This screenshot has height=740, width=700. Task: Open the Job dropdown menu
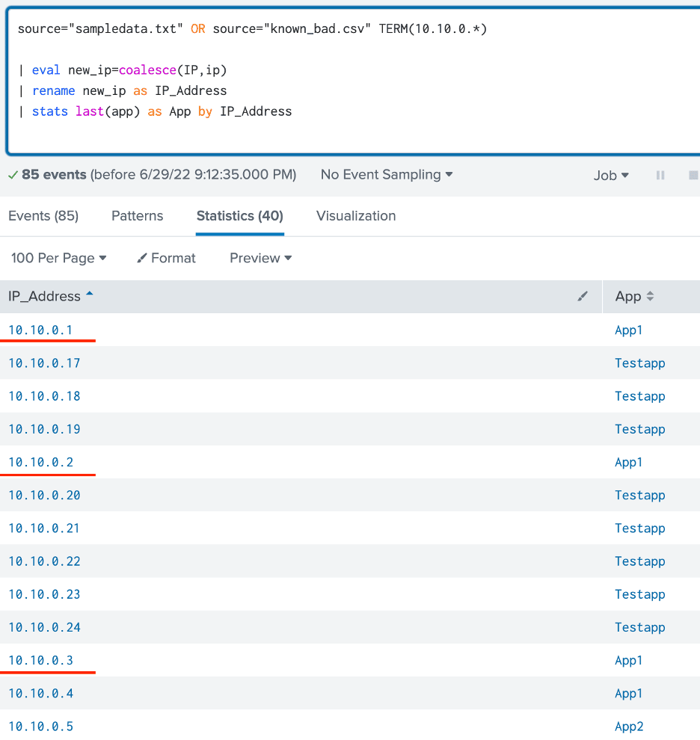(x=611, y=175)
